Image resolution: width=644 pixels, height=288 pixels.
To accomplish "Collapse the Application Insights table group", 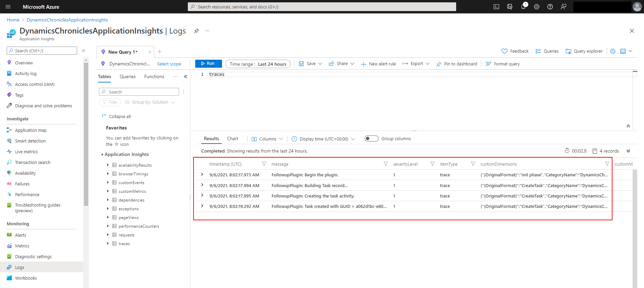I will coord(102,155).
